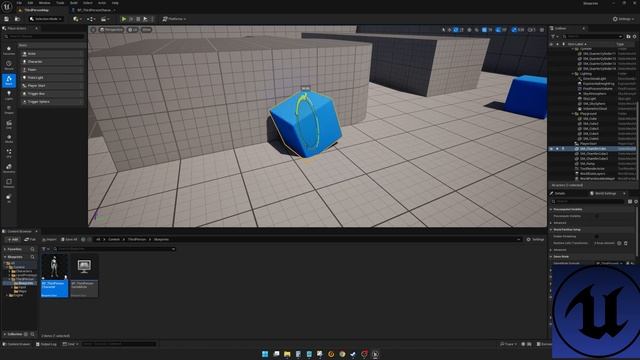Open the Lit view mode dropdown
Viewport: 640px width, 360px height.
[x=133, y=30]
